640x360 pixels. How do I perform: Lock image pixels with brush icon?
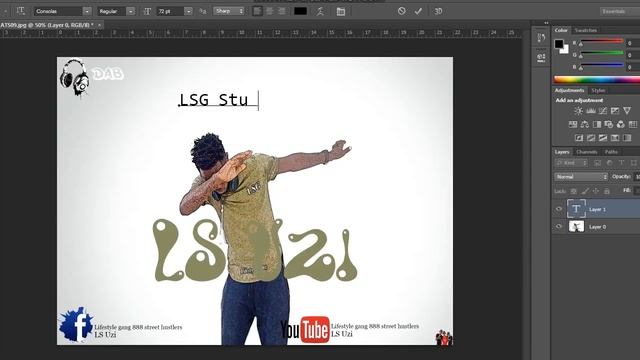tap(585, 191)
